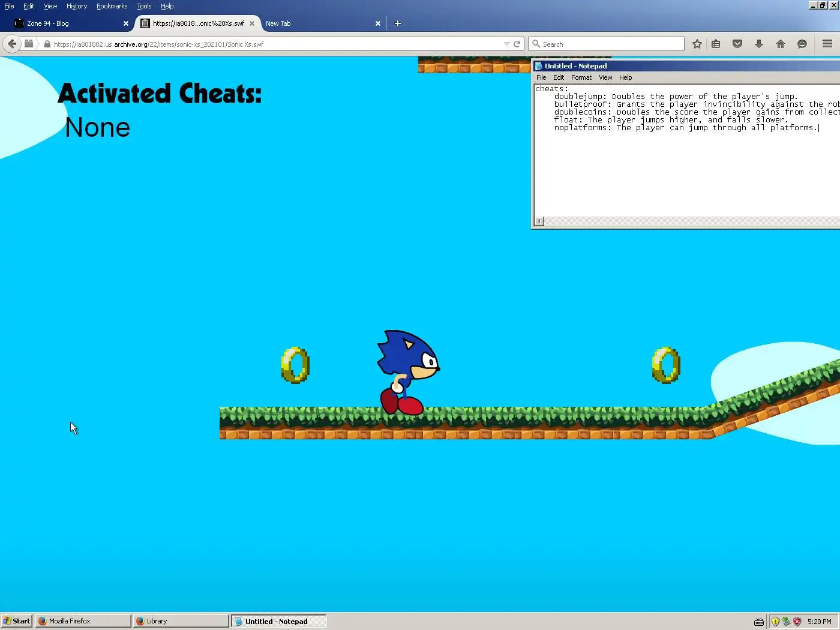Click the 'None' cheats status text
The image size is (840, 630).
click(x=97, y=127)
